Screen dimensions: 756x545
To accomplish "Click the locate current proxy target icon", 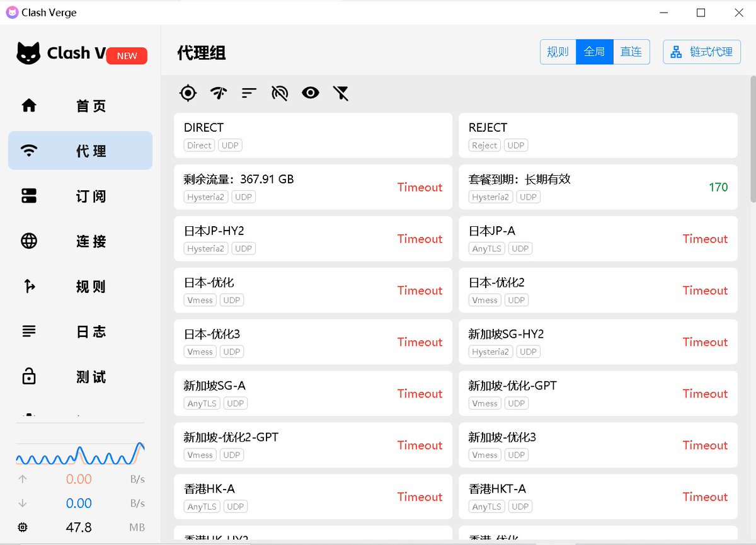I will pyautogui.click(x=188, y=93).
